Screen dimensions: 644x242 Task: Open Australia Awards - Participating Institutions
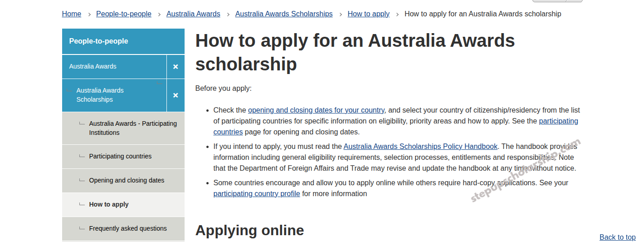point(133,128)
